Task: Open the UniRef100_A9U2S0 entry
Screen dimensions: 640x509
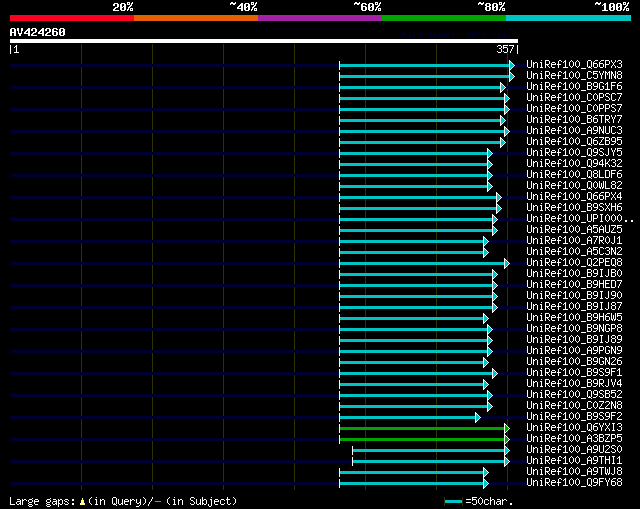Action: [574, 450]
